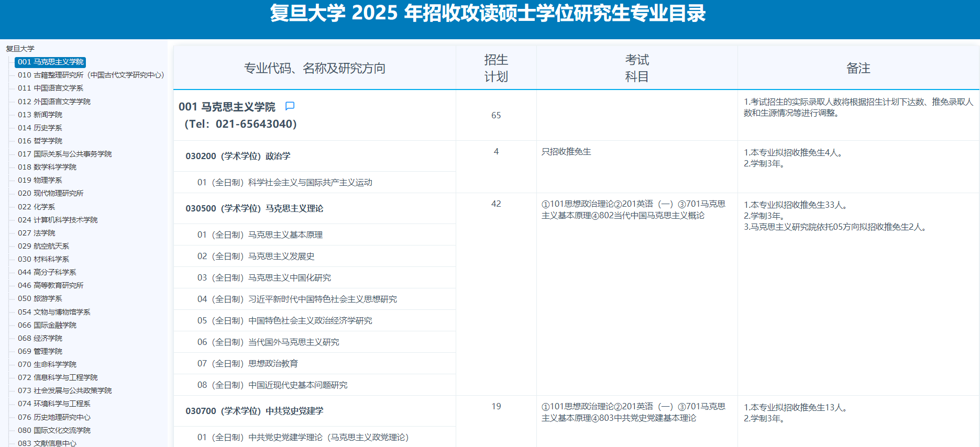Open 017 国际关系与公共事务学院
The height and width of the screenshot is (447, 980).
pos(64,154)
